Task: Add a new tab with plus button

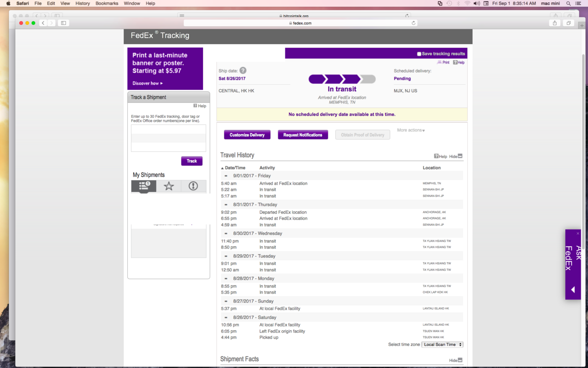Action: [582, 26]
